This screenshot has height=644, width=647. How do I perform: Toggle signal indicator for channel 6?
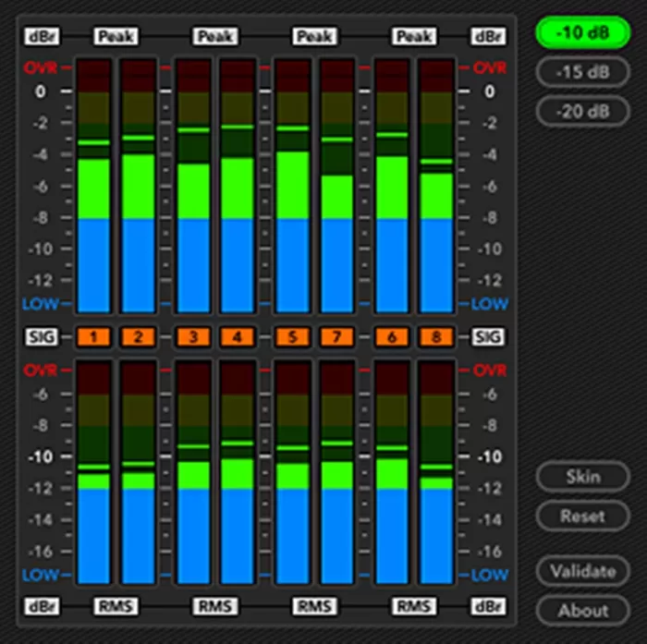(392, 337)
